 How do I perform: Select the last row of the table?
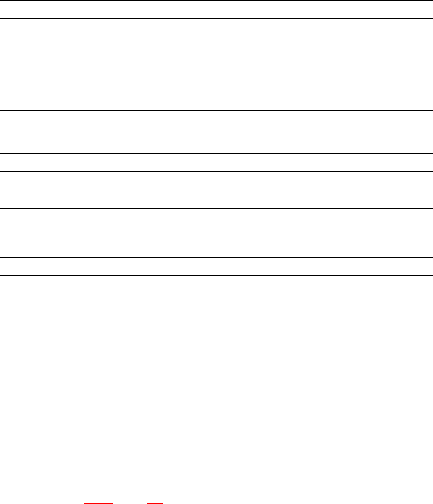coord(216,266)
